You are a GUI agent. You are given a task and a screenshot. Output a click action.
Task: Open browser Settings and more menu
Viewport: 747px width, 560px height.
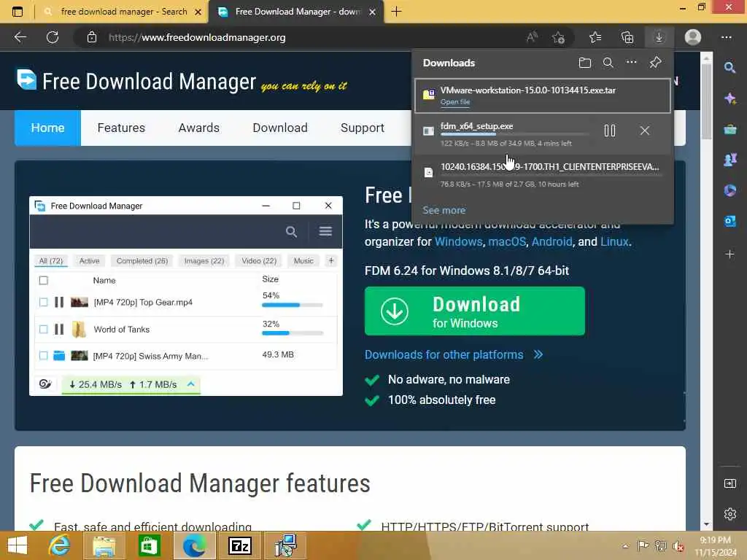tap(726, 37)
